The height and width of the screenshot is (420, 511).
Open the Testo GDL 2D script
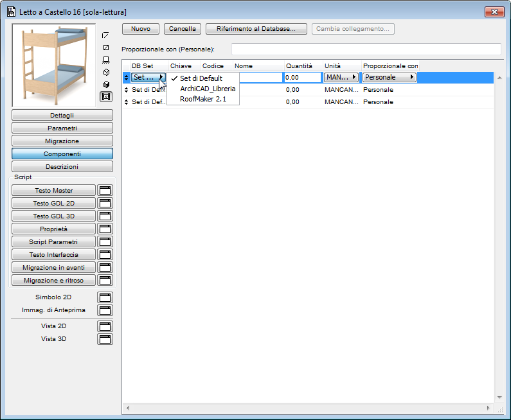click(54, 203)
